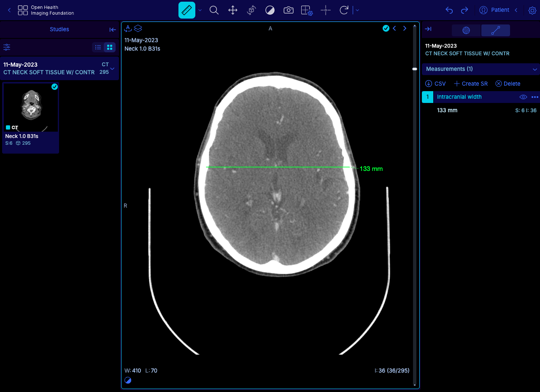The width and height of the screenshot is (540, 392).
Task: Switch studies to thumbnail grid view
Action: [x=110, y=47]
